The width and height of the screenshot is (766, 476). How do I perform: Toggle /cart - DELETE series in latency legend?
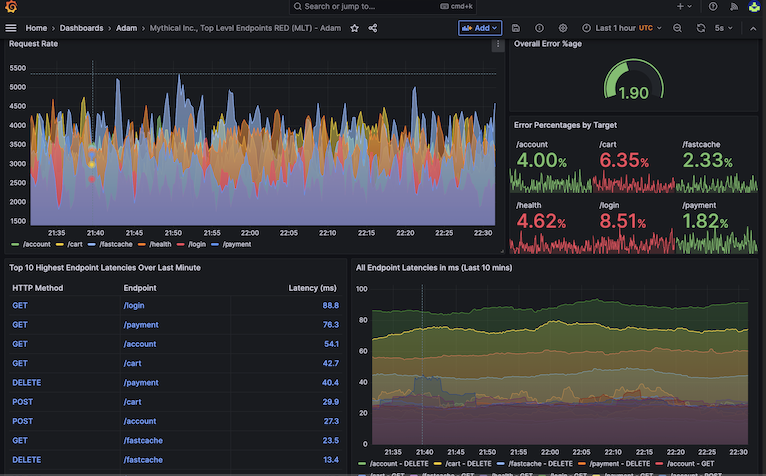point(463,464)
